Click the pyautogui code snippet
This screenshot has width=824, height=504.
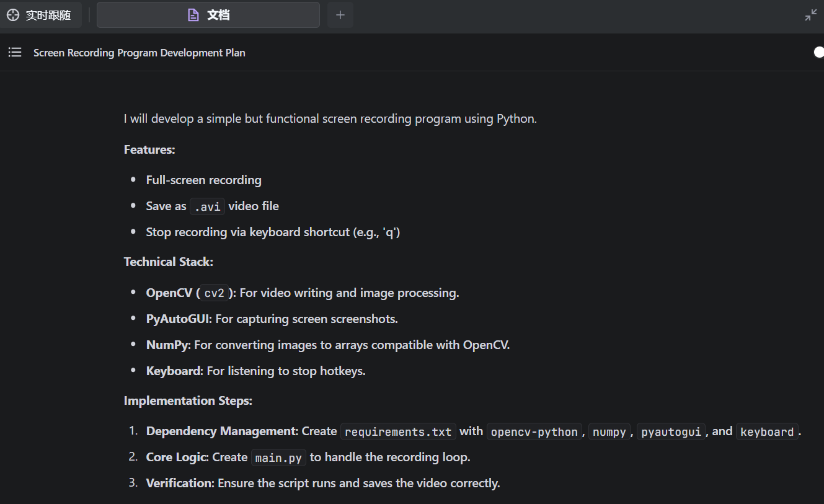click(671, 432)
